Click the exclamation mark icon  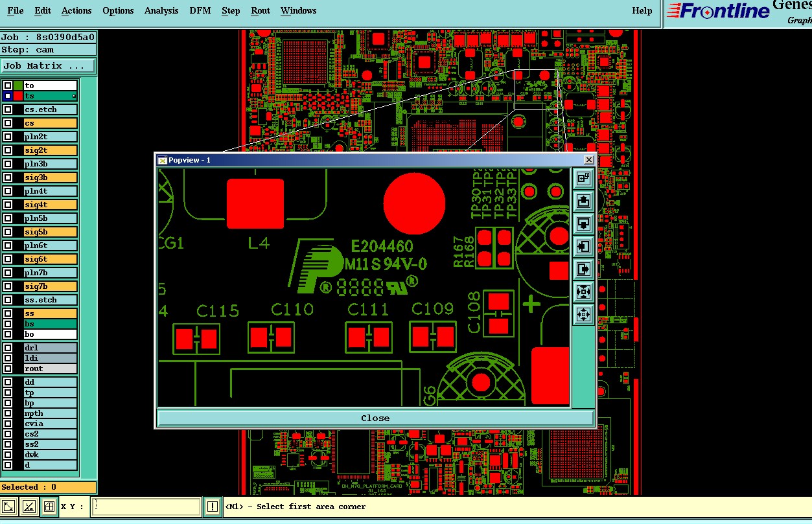click(212, 507)
